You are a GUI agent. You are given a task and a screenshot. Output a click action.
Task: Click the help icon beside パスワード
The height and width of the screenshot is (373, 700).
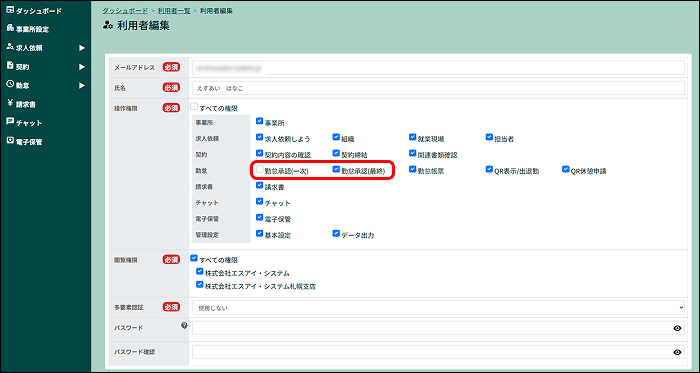pyautogui.click(x=184, y=326)
